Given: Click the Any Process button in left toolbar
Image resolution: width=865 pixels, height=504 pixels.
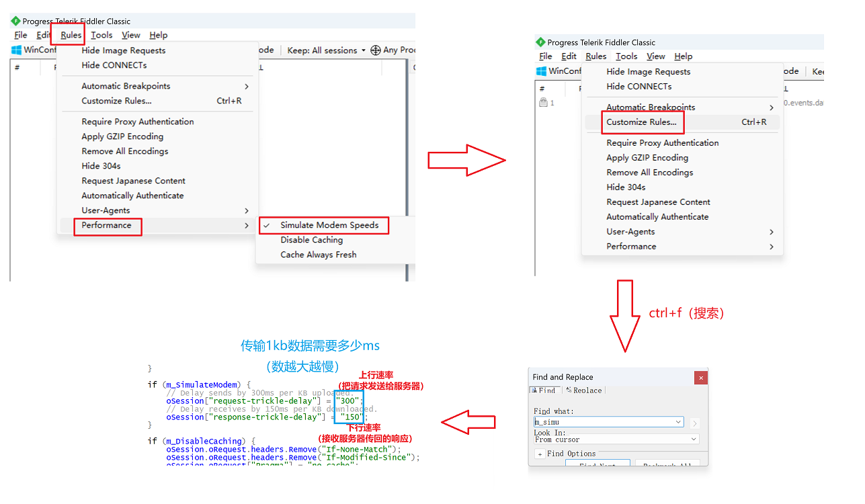Looking at the screenshot, I should pyautogui.click(x=392, y=50).
